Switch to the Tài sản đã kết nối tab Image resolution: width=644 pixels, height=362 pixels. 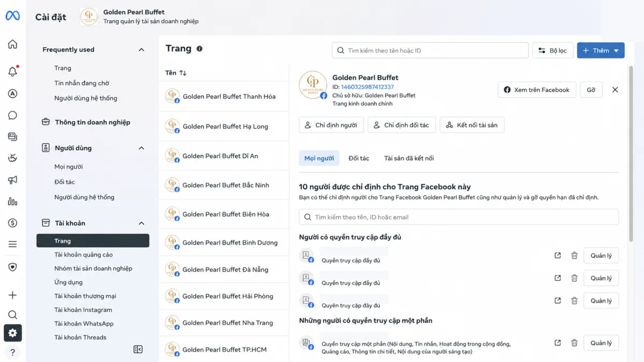(x=409, y=158)
